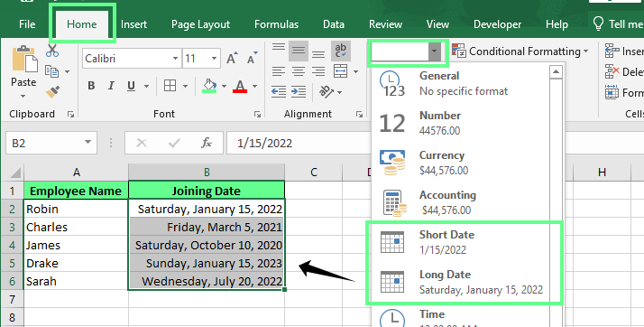
Task: Click the text Orientation icon
Action: 327,91
